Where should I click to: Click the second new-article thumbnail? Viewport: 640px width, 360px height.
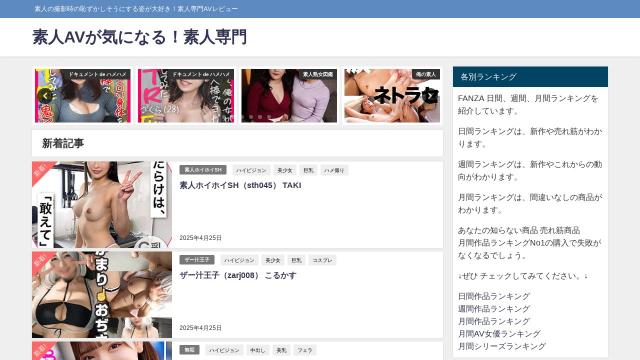coord(102,295)
